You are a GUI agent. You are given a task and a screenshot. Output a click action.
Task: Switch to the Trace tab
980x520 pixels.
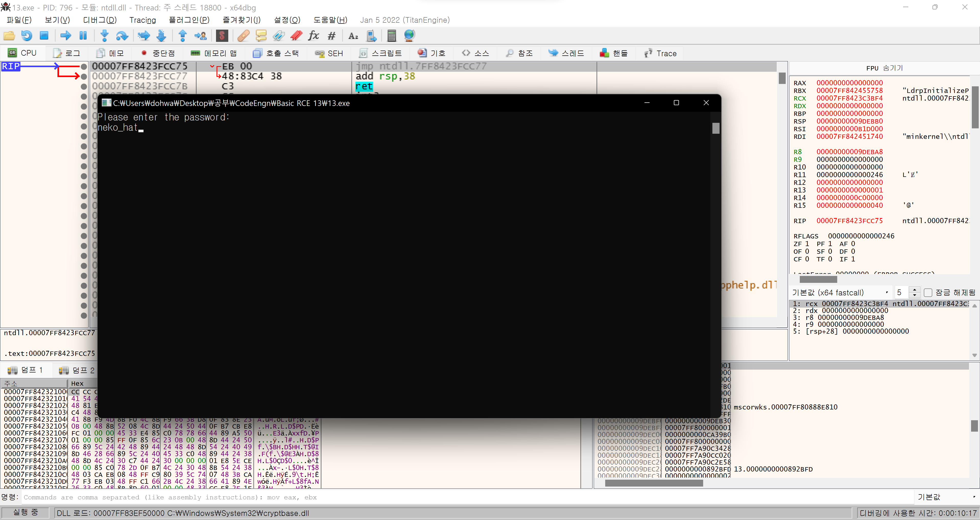(661, 53)
